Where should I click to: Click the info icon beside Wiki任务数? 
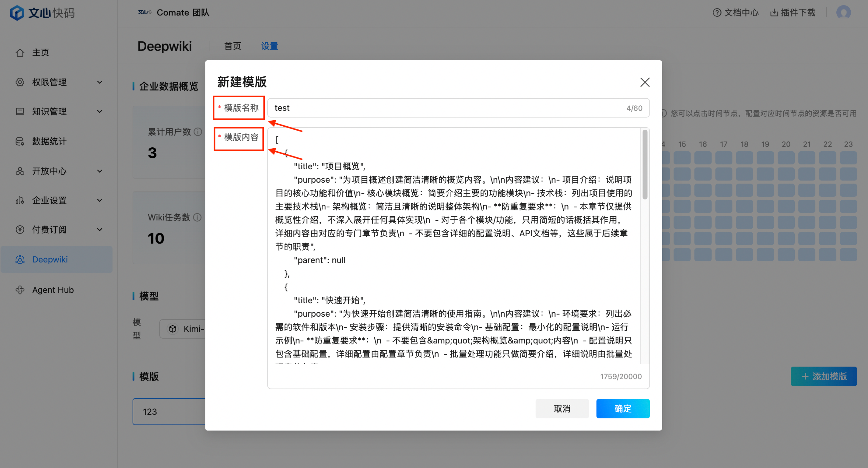[198, 217]
